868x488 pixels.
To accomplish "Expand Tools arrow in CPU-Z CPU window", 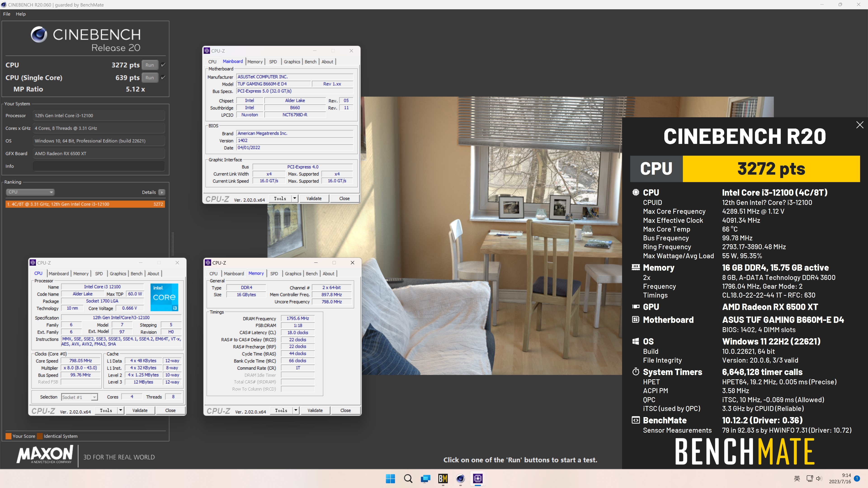I will (x=120, y=410).
